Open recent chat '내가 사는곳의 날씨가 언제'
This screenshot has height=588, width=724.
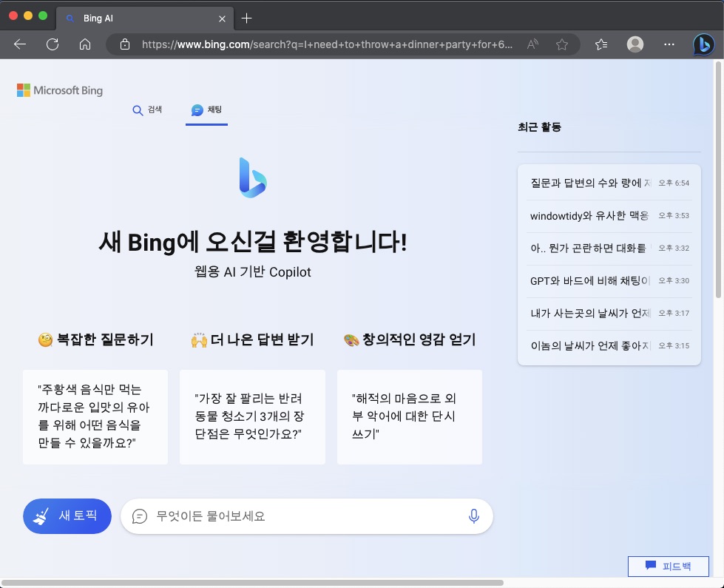tap(609, 313)
